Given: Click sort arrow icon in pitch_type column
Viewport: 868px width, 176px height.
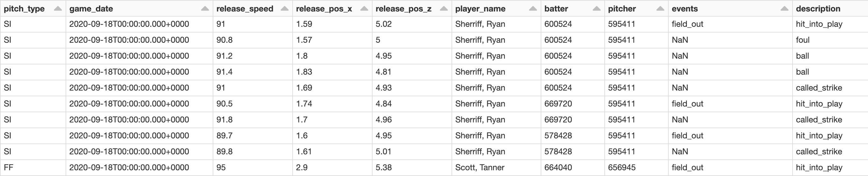Looking at the screenshot, I should 58,9.
